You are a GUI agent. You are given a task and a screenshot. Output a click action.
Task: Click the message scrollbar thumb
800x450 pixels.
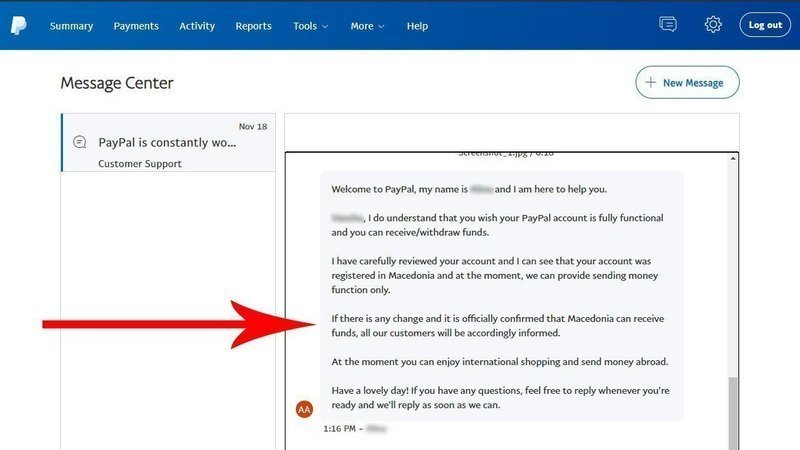click(733, 413)
